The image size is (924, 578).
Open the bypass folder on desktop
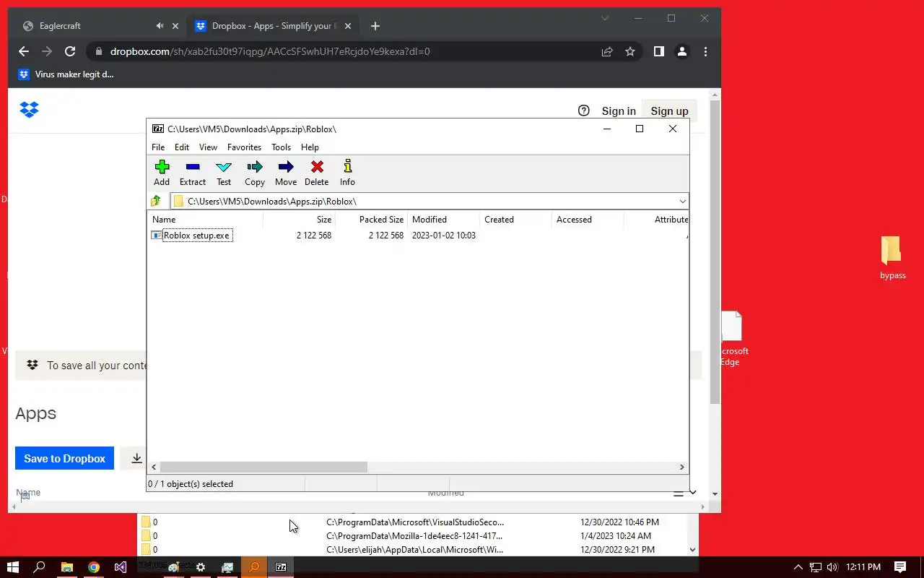892,257
